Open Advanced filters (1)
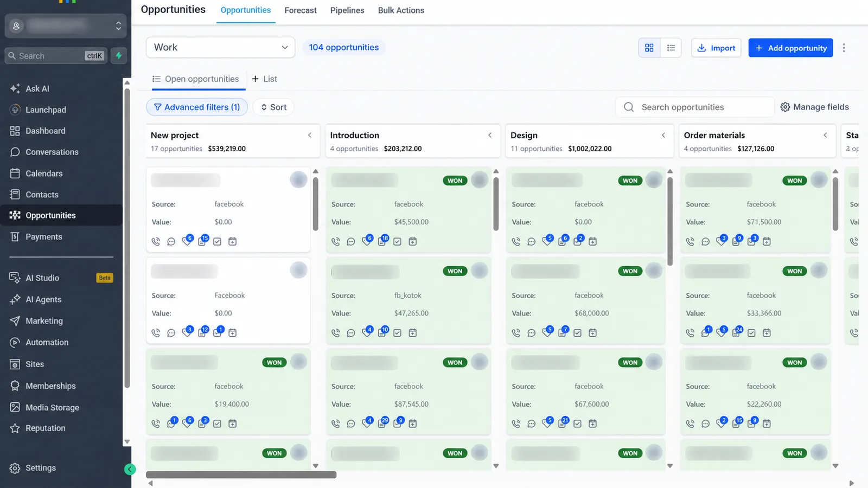868x488 pixels. pos(197,107)
